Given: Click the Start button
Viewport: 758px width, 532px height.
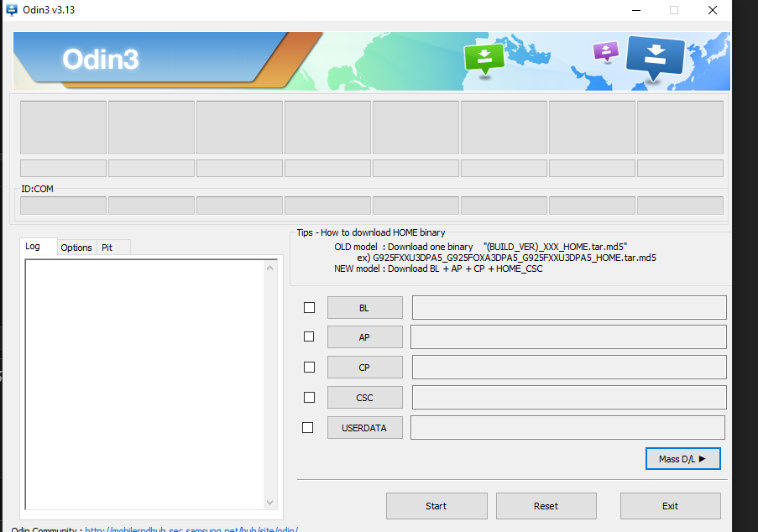Looking at the screenshot, I should pyautogui.click(x=437, y=506).
